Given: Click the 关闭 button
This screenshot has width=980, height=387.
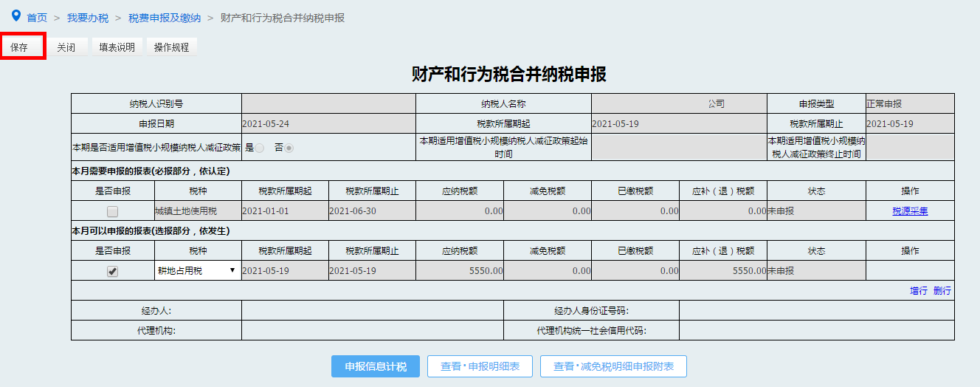Looking at the screenshot, I should point(66,47).
